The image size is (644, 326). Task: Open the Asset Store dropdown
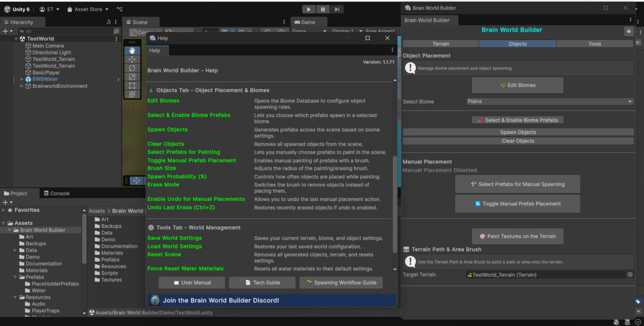pyautogui.click(x=88, y=9)
